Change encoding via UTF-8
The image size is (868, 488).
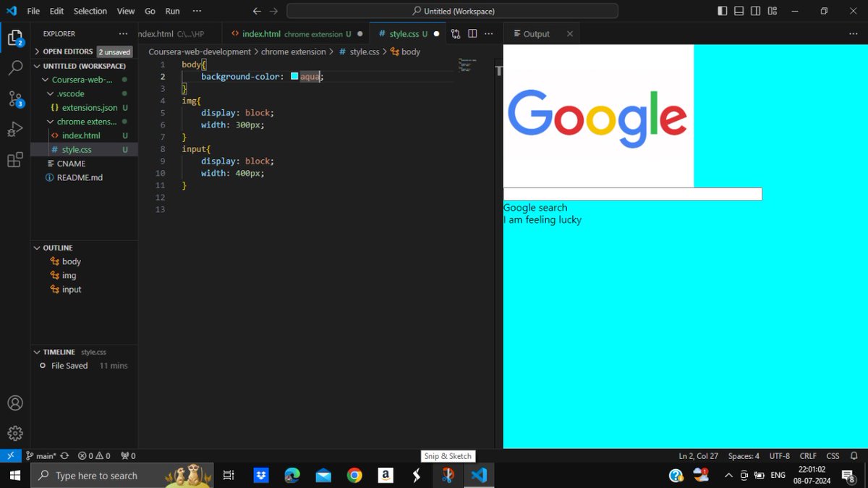tap(780, 456)
